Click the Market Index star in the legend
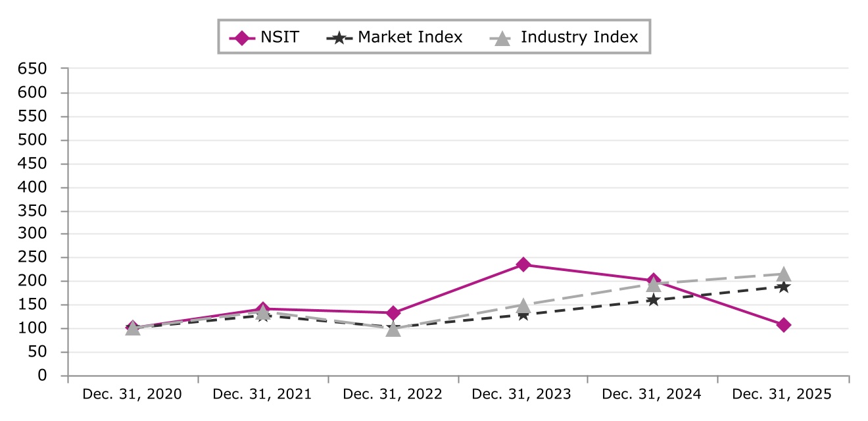The width and height of the screenshot is (868, 421). 339,37
